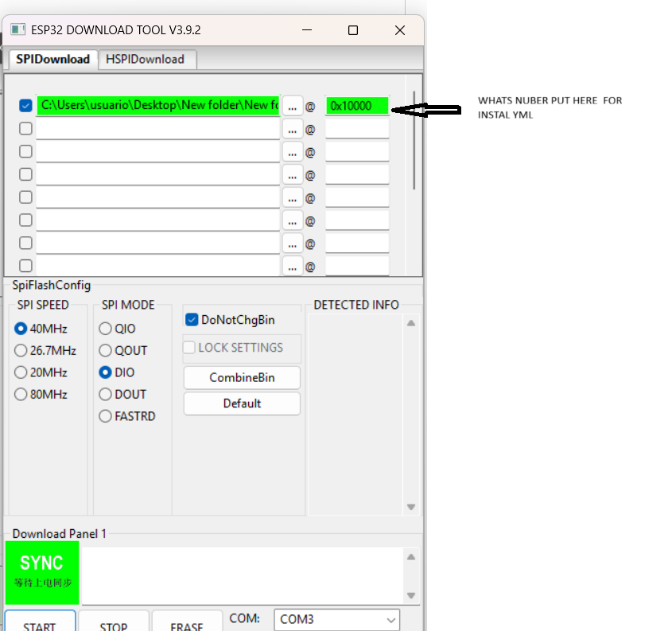This screenshot has width=672, height=631.
Task: Switch to the HSPIDownload tab
Action: click(146, 59)
